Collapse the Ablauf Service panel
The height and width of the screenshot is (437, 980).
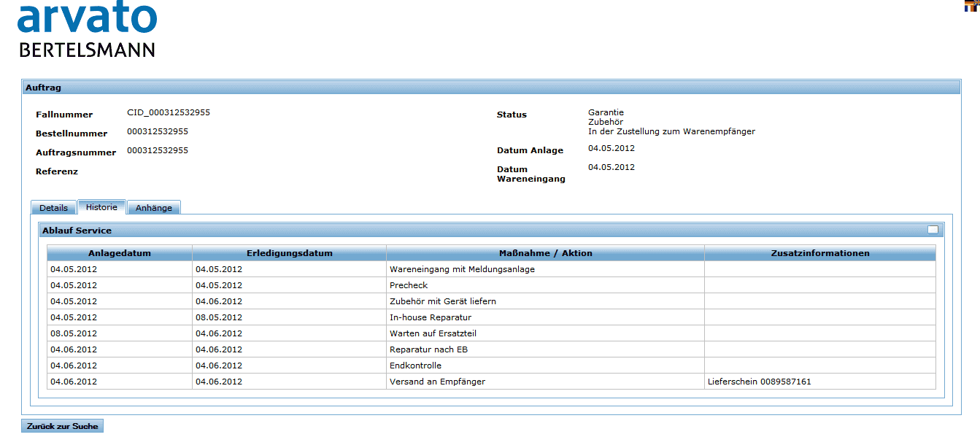(x=933, y=230)
